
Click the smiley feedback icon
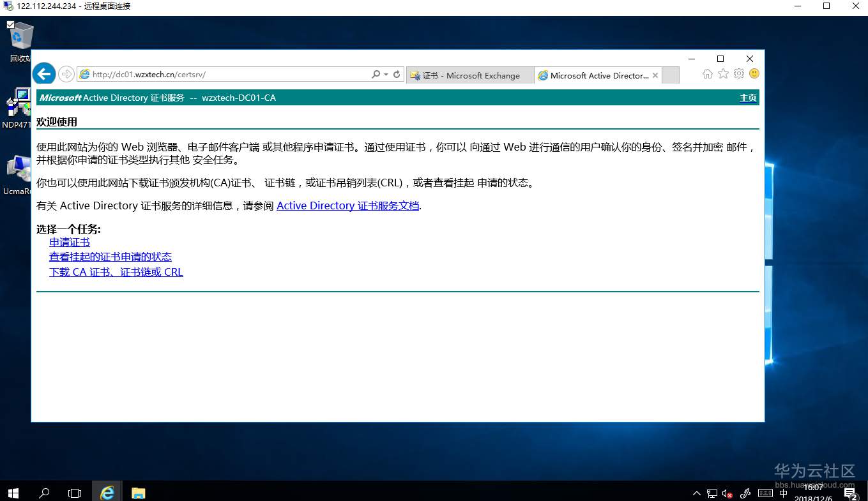754,75
